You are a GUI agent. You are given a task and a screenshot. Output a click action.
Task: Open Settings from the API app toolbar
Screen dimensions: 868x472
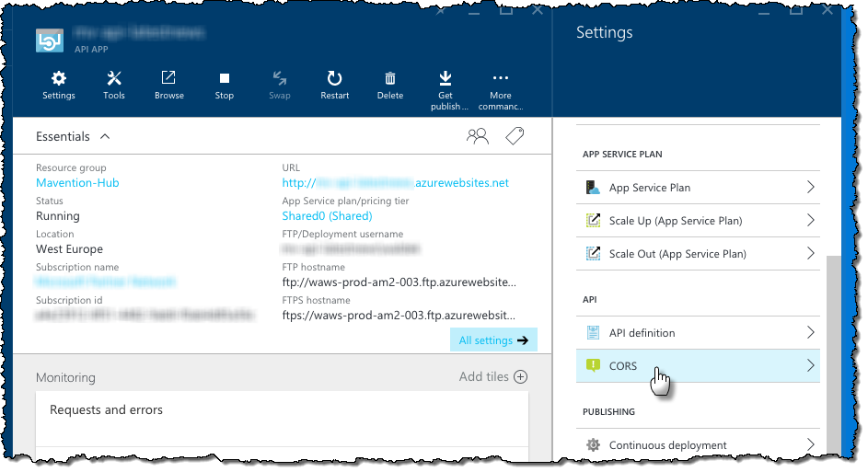pos(59,86)
